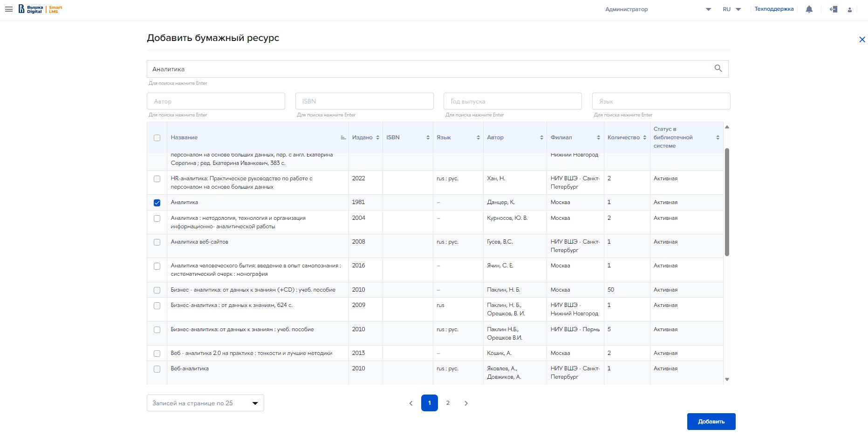Open records per page dropdown

205,403
